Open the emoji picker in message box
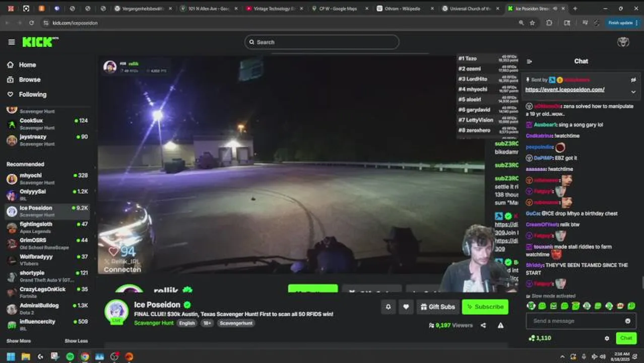This screenshot has width=644, height=363. coord(628,321)
